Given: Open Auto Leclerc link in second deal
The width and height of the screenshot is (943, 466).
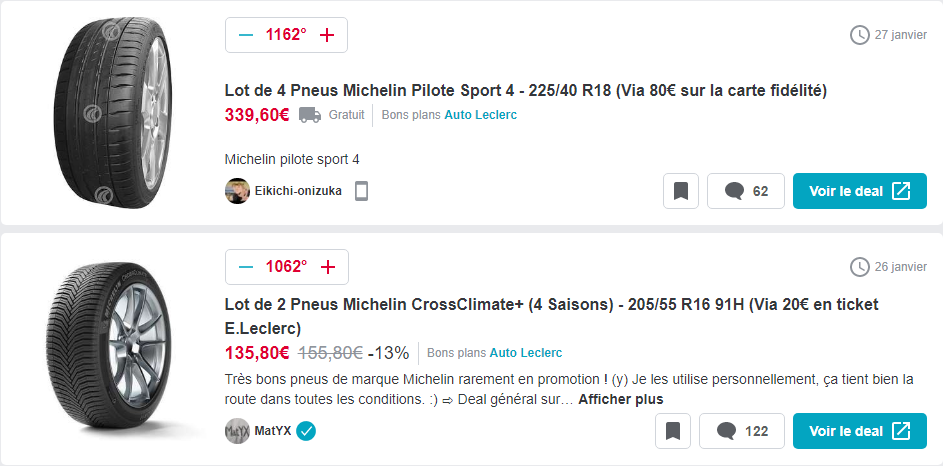Looking at the screenshot, I should [x=526, y=353].
